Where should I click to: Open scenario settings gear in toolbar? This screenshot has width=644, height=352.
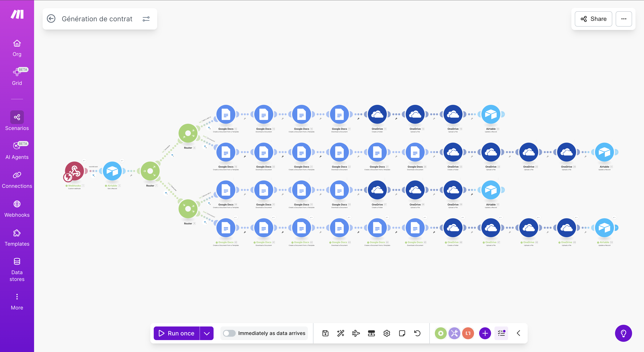(387, 333)
